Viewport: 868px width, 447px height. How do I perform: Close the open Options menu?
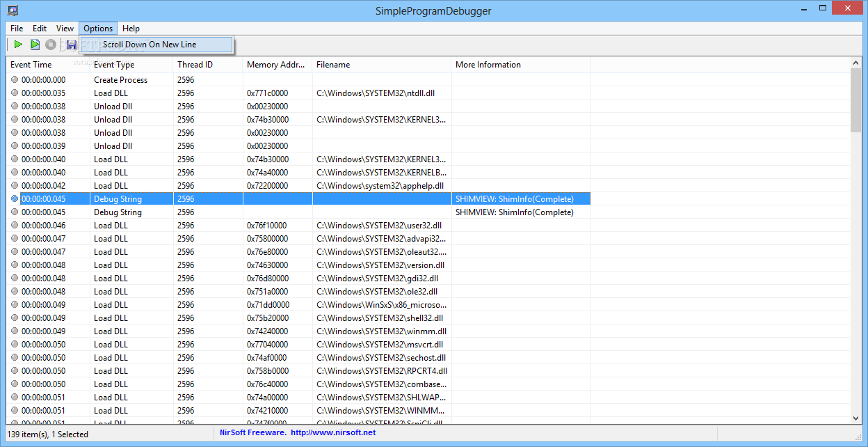tap(98, 29)
